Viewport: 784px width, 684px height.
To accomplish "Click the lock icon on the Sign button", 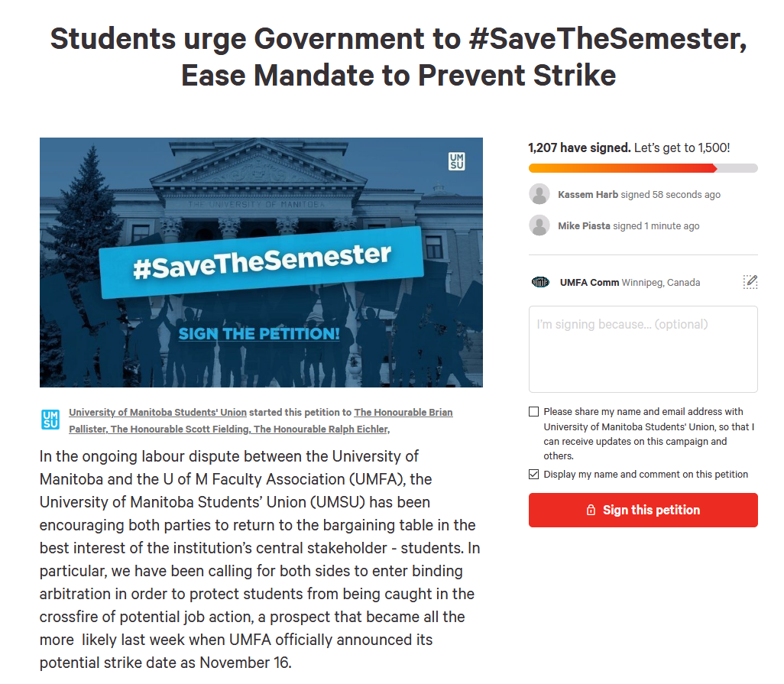I will [x=591, y=510].
